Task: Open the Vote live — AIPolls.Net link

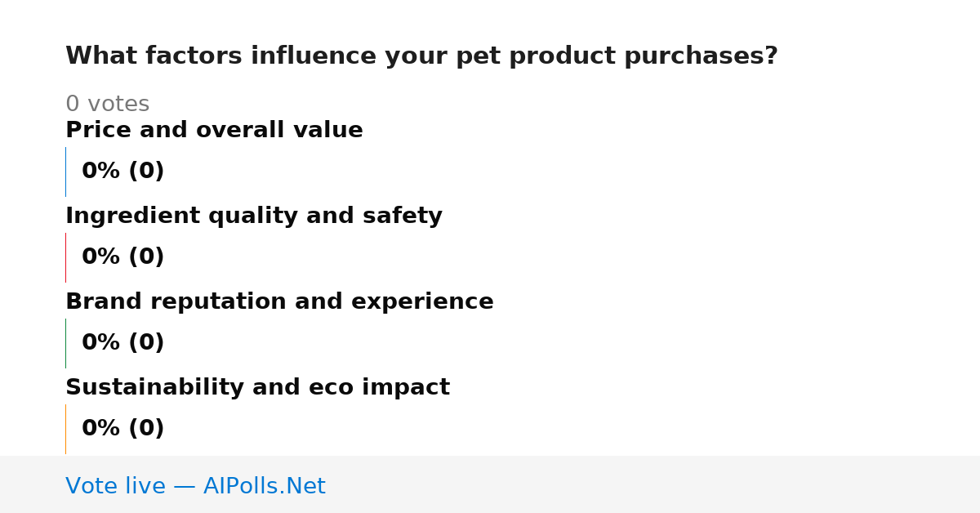Action: click(195, 487)
